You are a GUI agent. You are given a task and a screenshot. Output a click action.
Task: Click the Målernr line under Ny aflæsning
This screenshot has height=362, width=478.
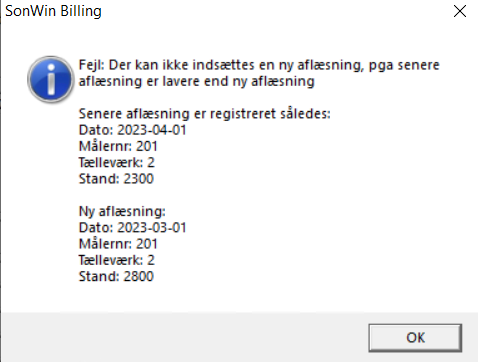(118, 244)
